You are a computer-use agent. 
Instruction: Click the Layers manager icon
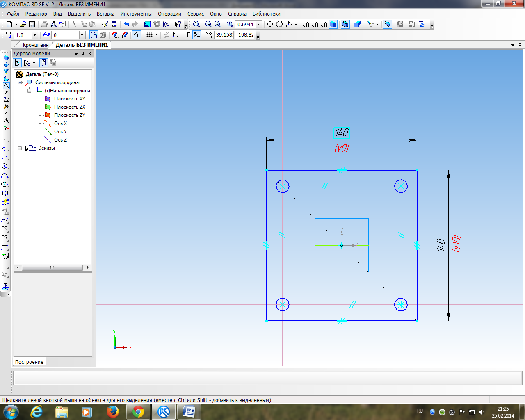46,35
